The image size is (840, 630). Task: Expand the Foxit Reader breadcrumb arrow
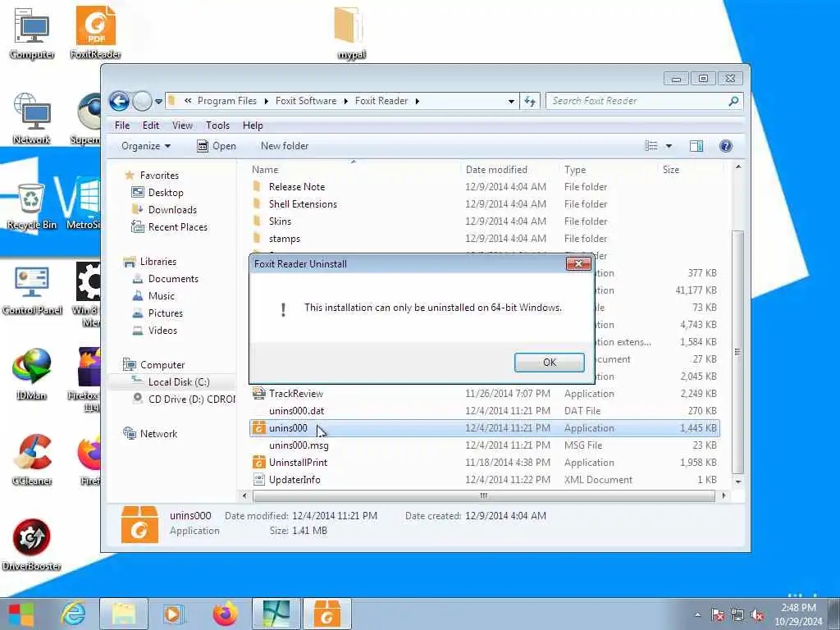pyautogui.click(x=418, y=101)
